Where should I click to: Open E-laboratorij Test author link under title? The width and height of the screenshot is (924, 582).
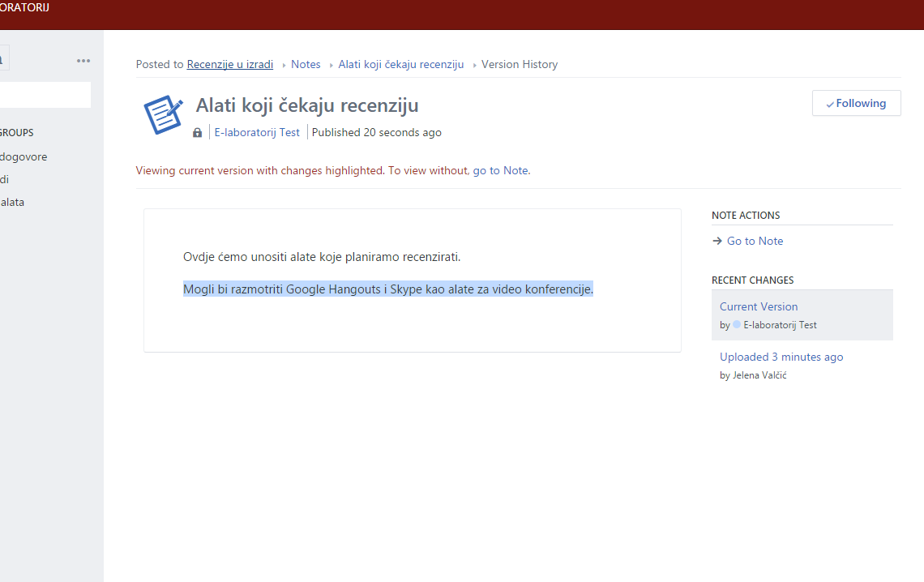pyautogui.click(x=257, y=132)
